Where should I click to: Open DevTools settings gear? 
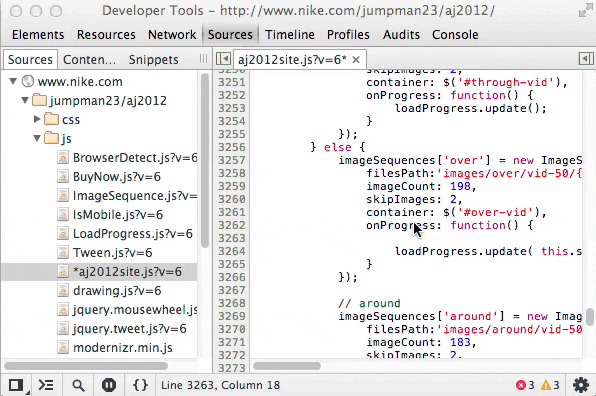pos(581,385)
